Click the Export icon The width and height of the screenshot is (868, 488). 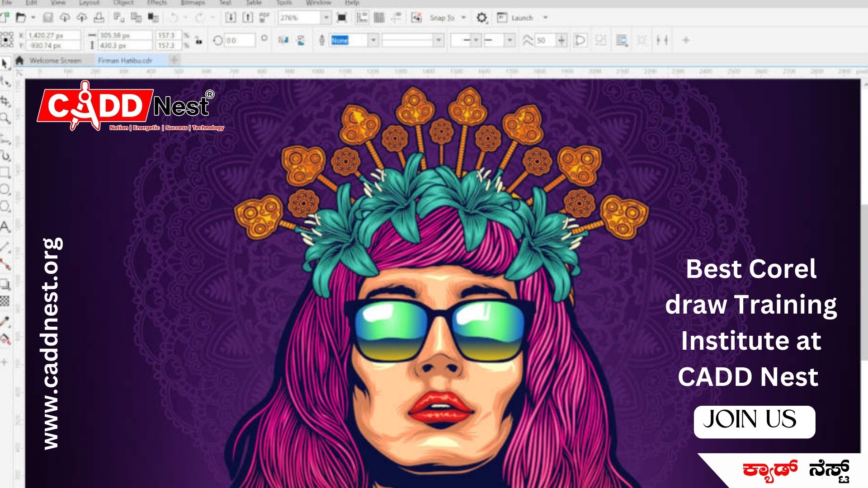tap(248, 18)
